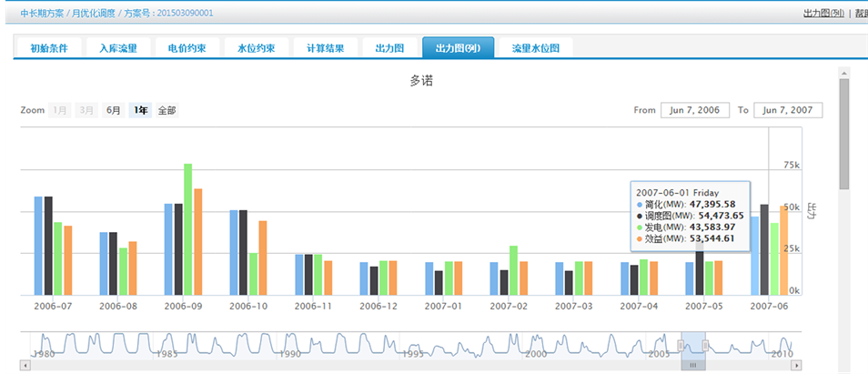Click the To date input field

788,110
